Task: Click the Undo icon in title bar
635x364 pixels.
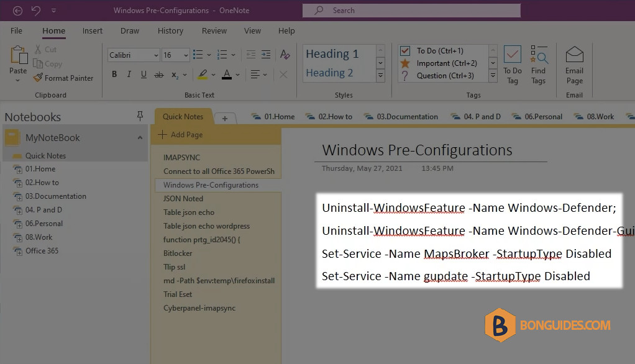Action: pos(36,11)
